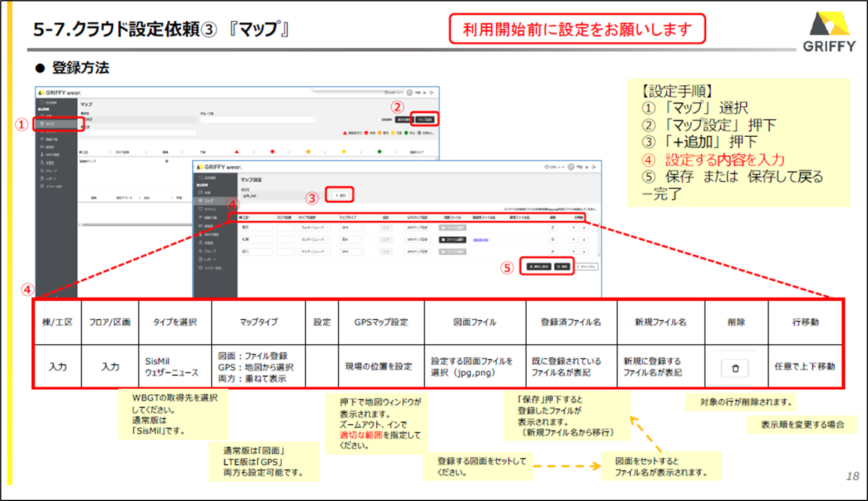The width and height of the screenshot is (868, 501).
Task: Select マップ in the back window sidebar
Action: click(x=50, y=124)
